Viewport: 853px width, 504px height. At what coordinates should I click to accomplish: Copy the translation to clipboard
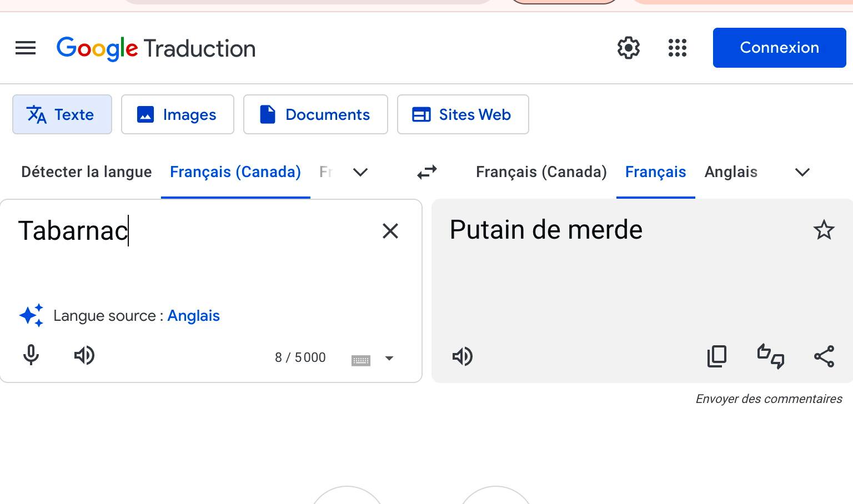tap(717, 356)
